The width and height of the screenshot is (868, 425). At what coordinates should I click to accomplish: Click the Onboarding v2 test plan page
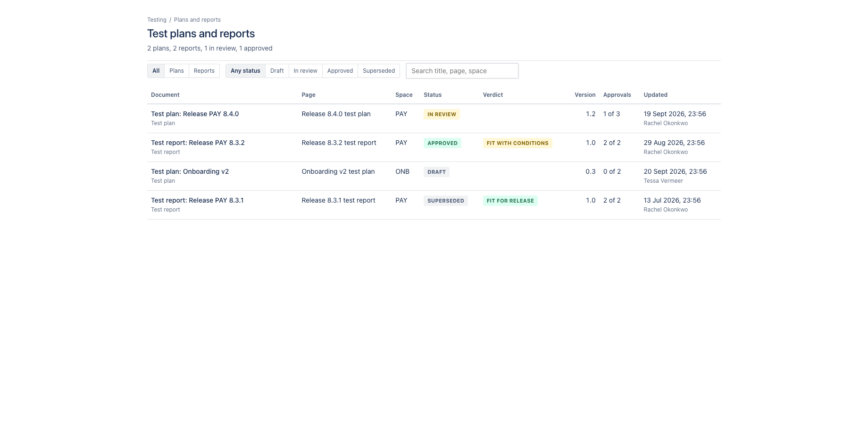338,171
